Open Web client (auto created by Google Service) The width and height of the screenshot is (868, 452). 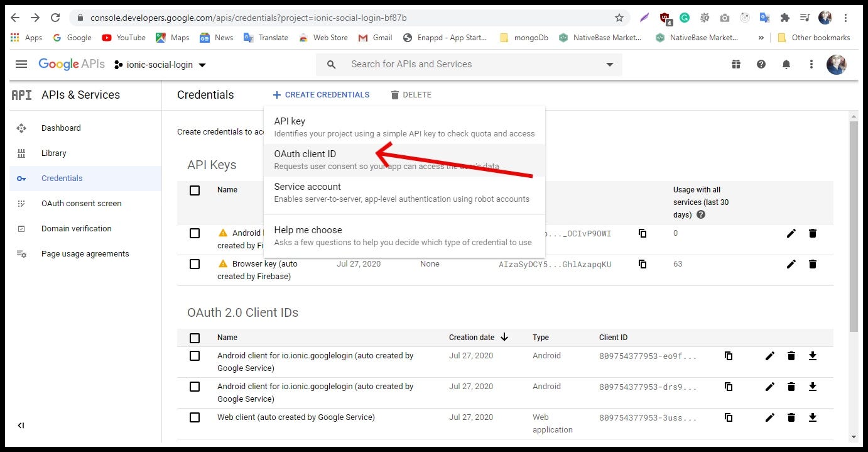tap(296, 417)
